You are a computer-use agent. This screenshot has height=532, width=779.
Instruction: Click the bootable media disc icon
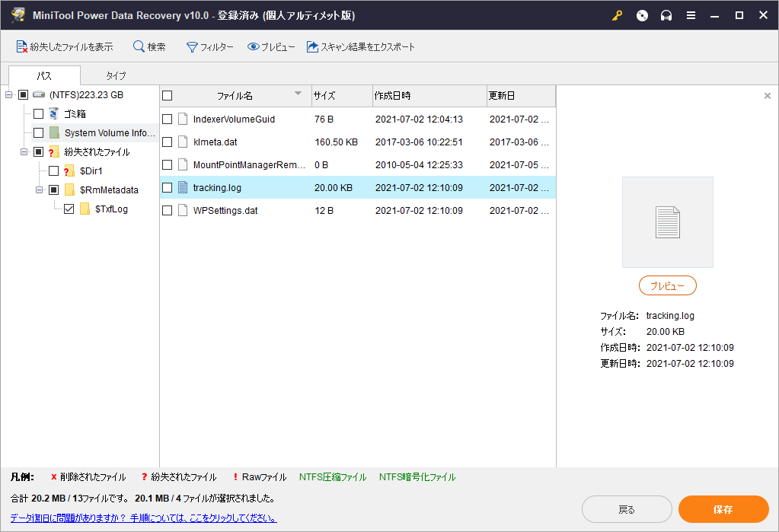[642, 15]
